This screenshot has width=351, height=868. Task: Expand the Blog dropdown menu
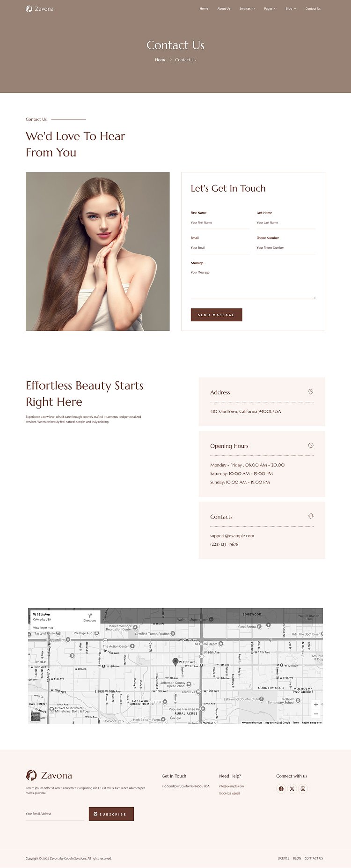point(291,8)
